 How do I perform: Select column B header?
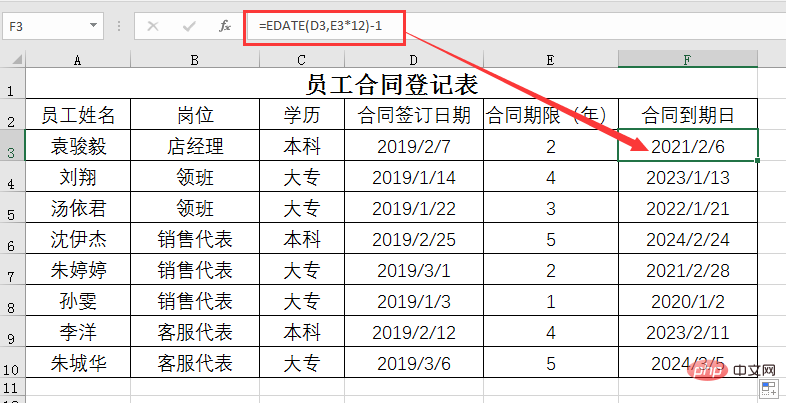pos(195,60)
